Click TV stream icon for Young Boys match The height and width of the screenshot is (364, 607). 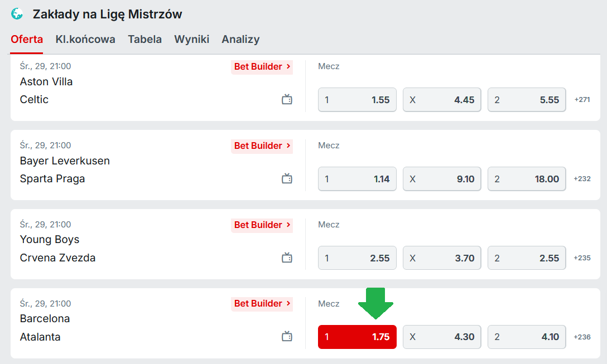pyautogui.click(x=287, y=258)
